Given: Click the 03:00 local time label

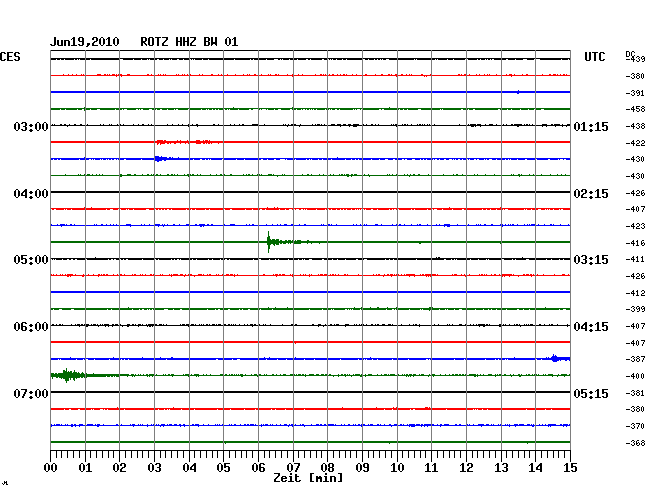Looking at the screenshot, I should coord(31,126).
